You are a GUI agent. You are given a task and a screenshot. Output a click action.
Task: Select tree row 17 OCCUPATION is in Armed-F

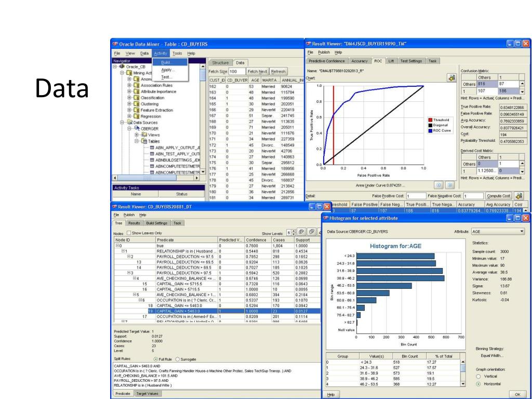coord(217,316)
